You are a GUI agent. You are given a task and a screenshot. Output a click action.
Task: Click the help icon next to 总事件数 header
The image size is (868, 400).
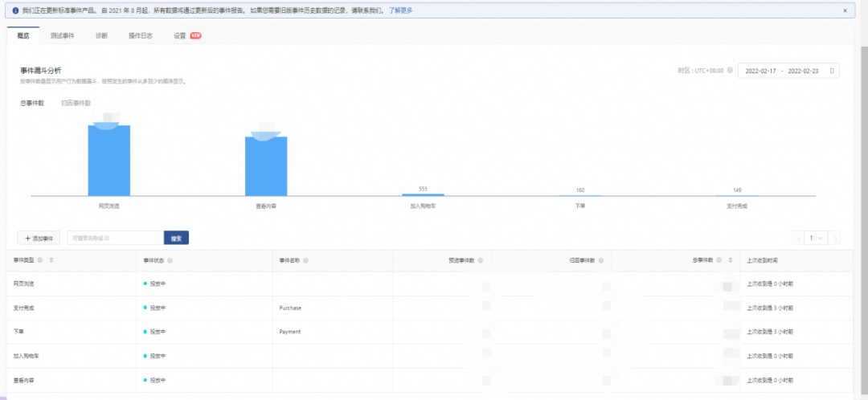pos(719,260)
